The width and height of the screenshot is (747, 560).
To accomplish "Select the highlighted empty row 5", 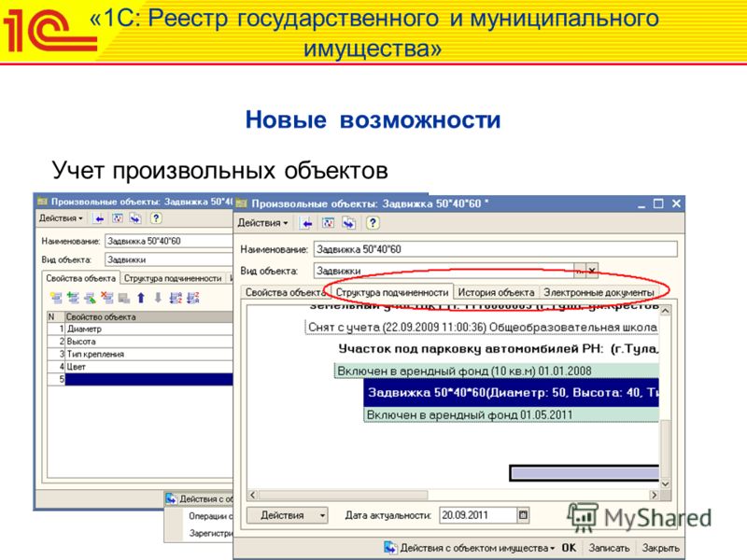I will point(141,380).
